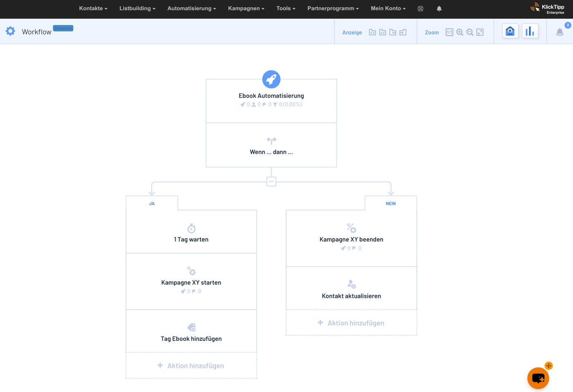
Task: Open the Kampagnen dropdown menu
Action: (x=246, y=9)
